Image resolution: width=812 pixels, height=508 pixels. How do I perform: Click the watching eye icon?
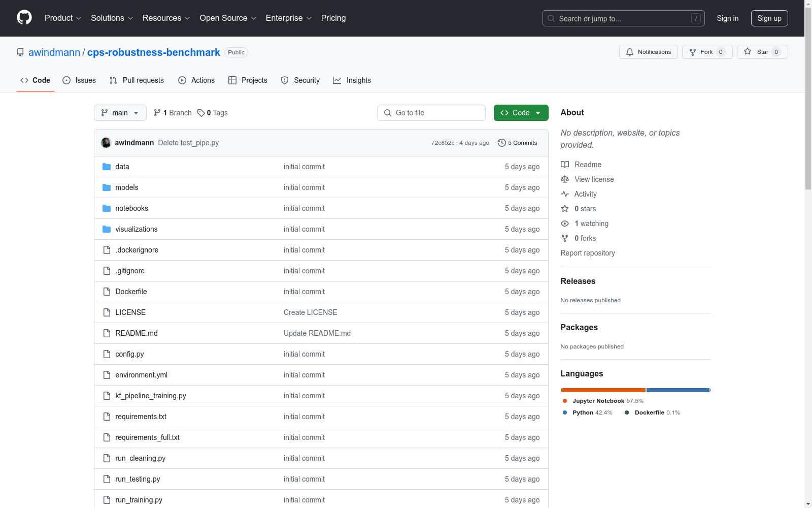pyautogui.click(x=565, y=224)
